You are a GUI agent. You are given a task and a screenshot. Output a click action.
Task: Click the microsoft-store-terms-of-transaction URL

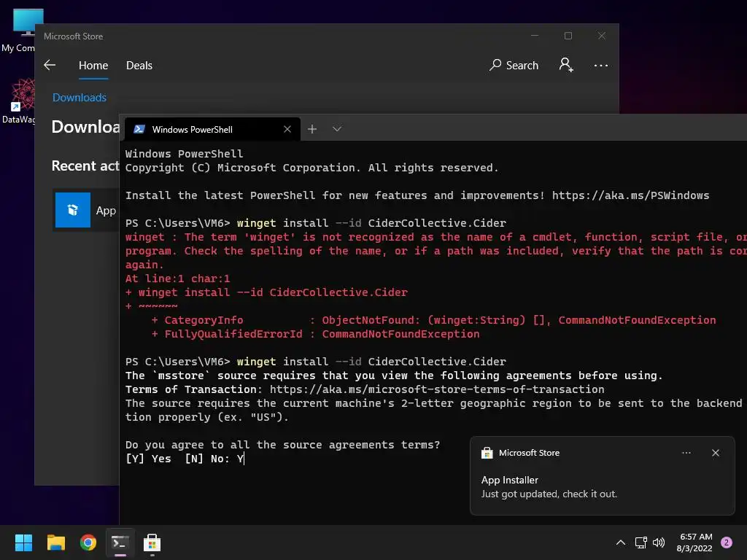coord(437,389)
